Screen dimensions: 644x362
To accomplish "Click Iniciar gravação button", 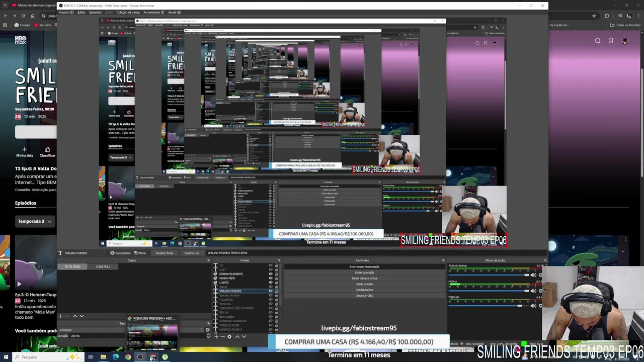I will (x=364, y=273).
